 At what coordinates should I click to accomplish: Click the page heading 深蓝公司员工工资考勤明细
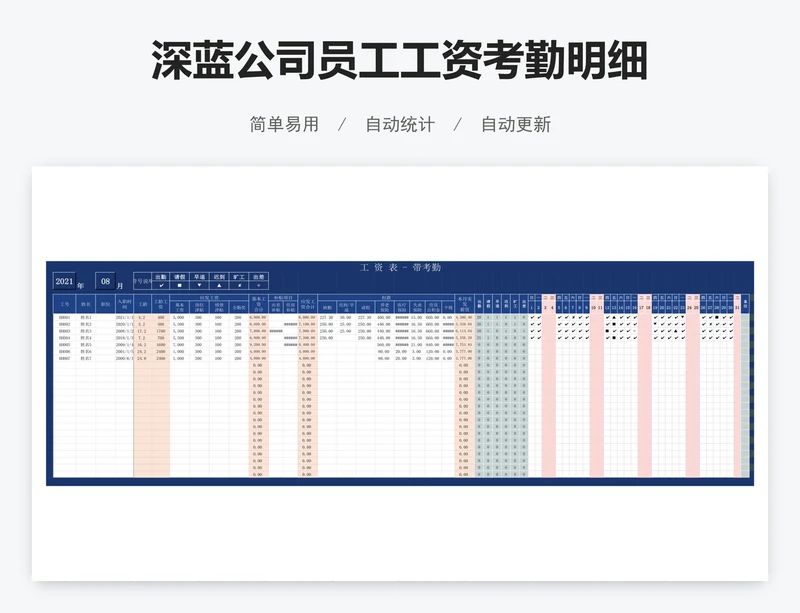click(399, 61)
